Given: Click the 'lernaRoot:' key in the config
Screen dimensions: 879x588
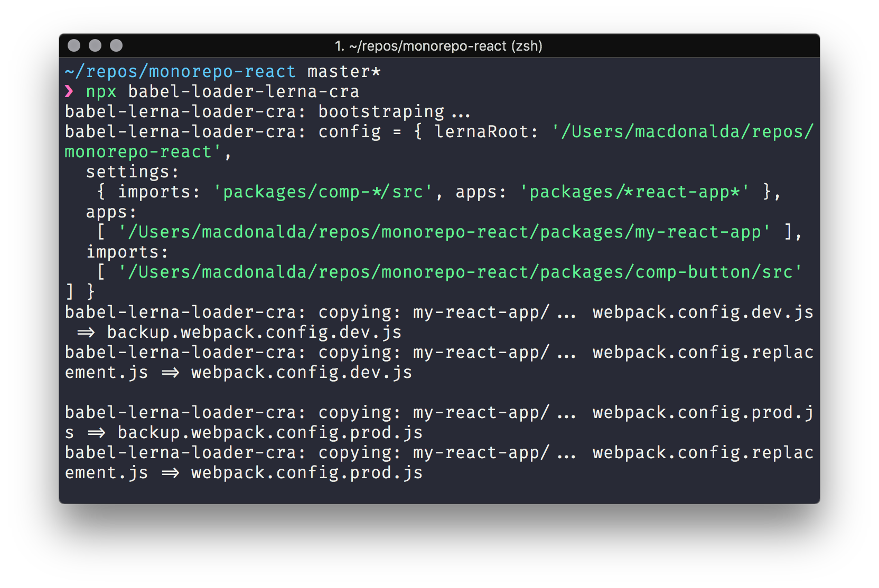Looking at the screenshot, I should point(486,132).
